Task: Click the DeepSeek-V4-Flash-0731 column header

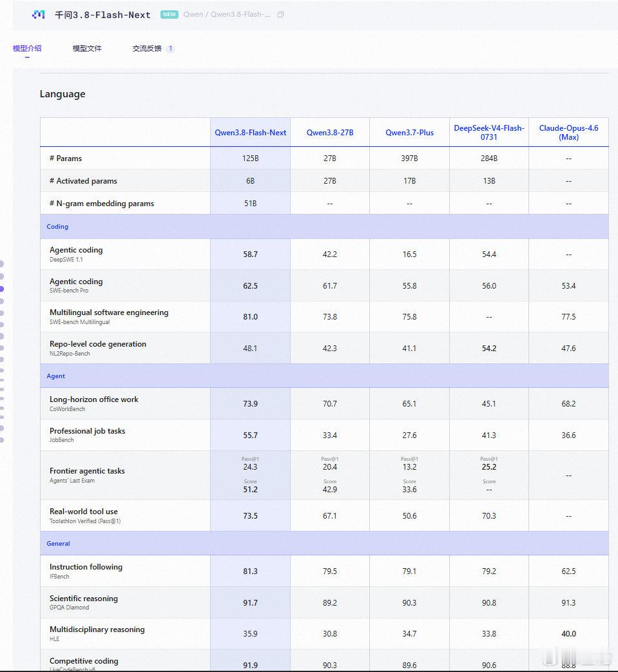Action: (x=489, y=133)
